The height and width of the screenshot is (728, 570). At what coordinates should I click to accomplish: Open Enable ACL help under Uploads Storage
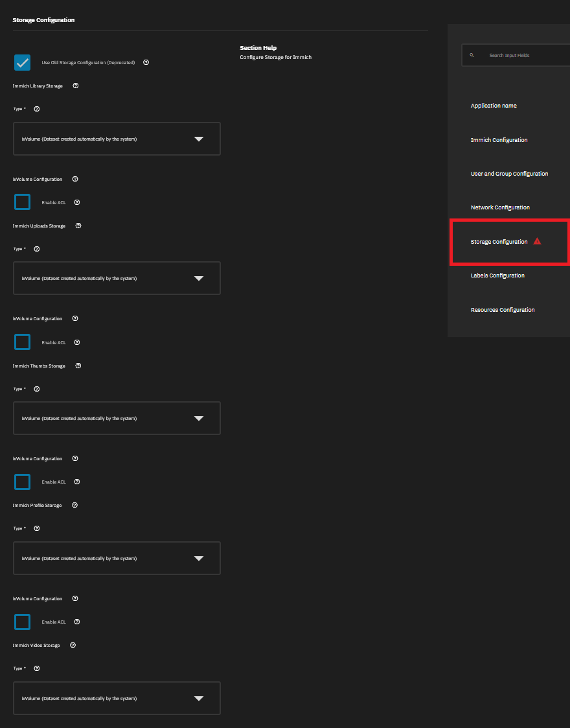[77, 342]
